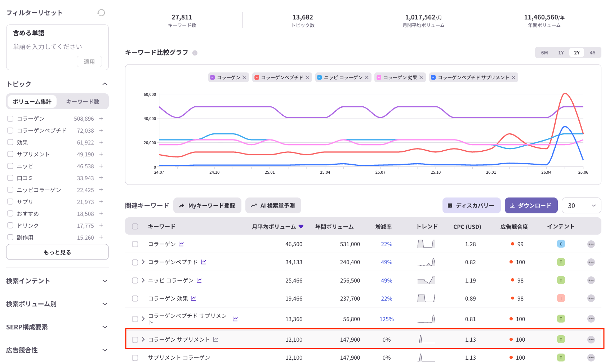Click the ダウンロード button
This screenshot has width=605, height=364.
(x=531, y=205)
